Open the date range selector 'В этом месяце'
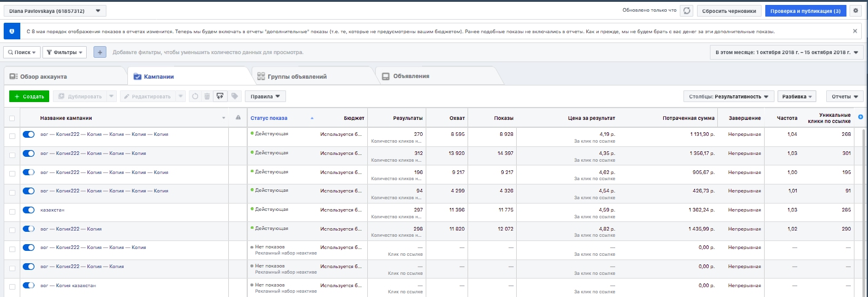Image resolution: width=868 pixels, height=297 pixels. tap(787, 53)
